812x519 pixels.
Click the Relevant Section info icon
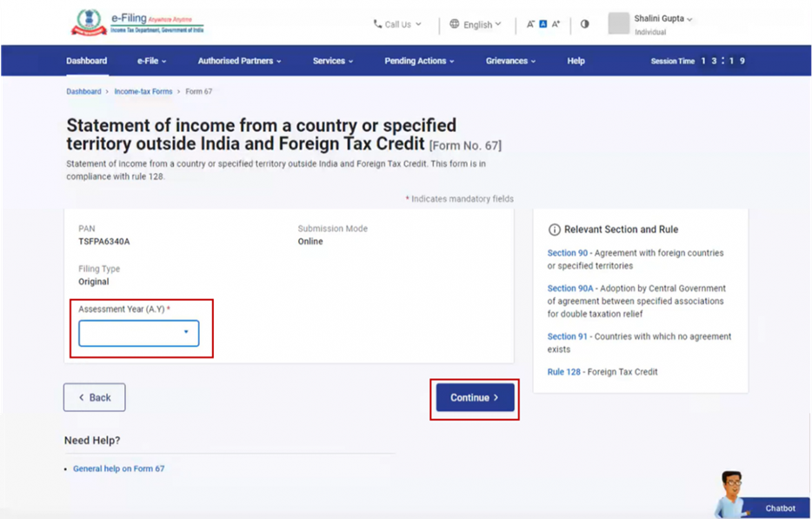point(554,230)
